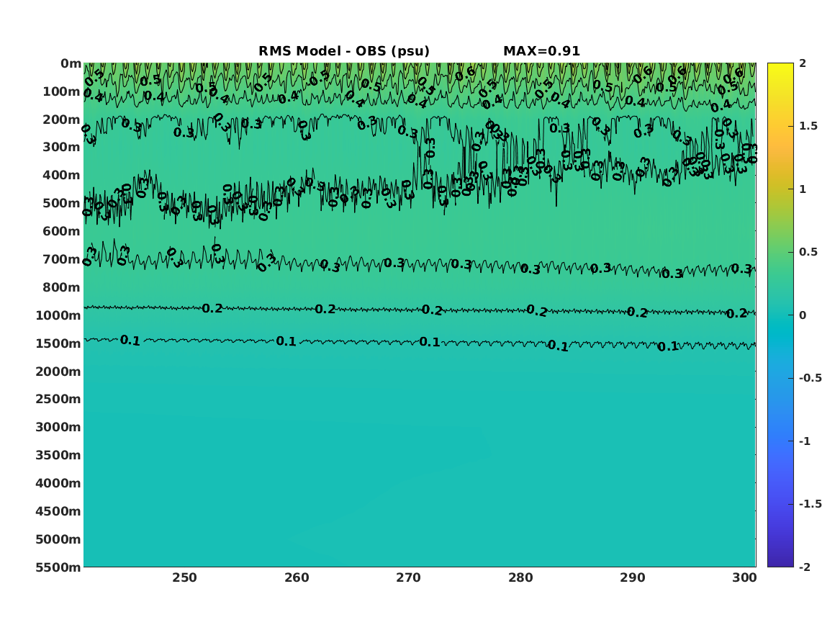Select the '250' horizontal axis tick label

pyautogui.click(x=184, y=578)
